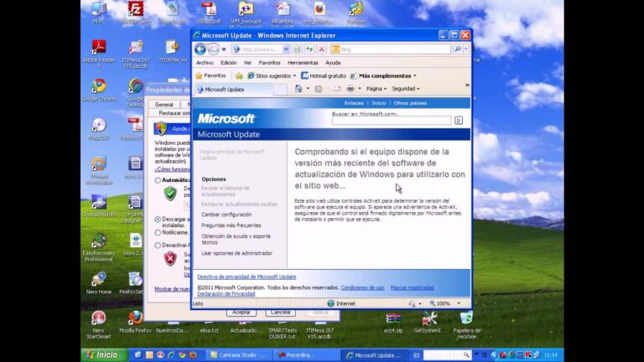
Task: Open Directiva de privacidad de Microsoft Update
Action: [247, 277]
